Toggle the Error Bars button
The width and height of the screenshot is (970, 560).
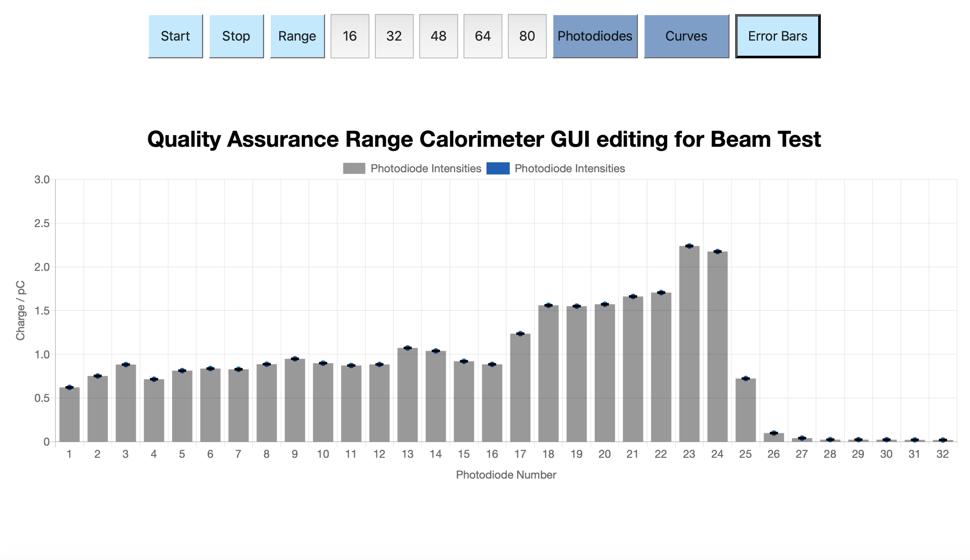pyautogui.click(x=777, y=36)
